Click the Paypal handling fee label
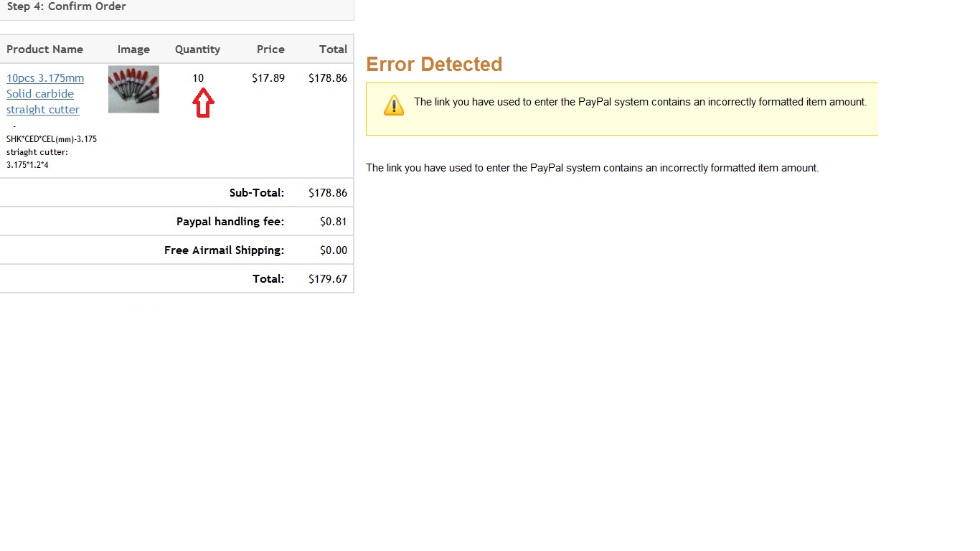This screenshot has height=551, width=980. point(230,222)
